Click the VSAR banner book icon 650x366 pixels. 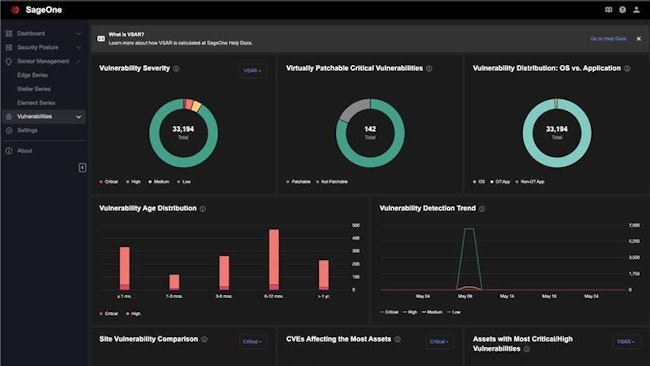click(101, 39)
